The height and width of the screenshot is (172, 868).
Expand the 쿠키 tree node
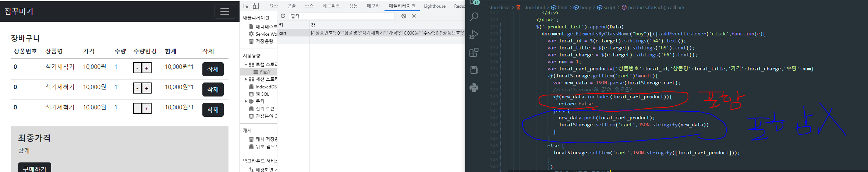click(x=246, y=101)
